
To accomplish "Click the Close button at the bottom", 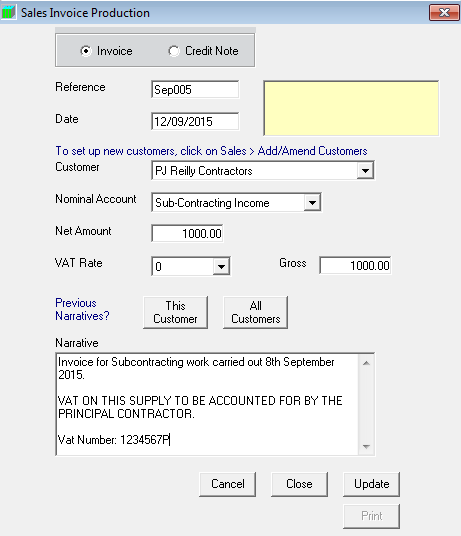I will 299,484.
